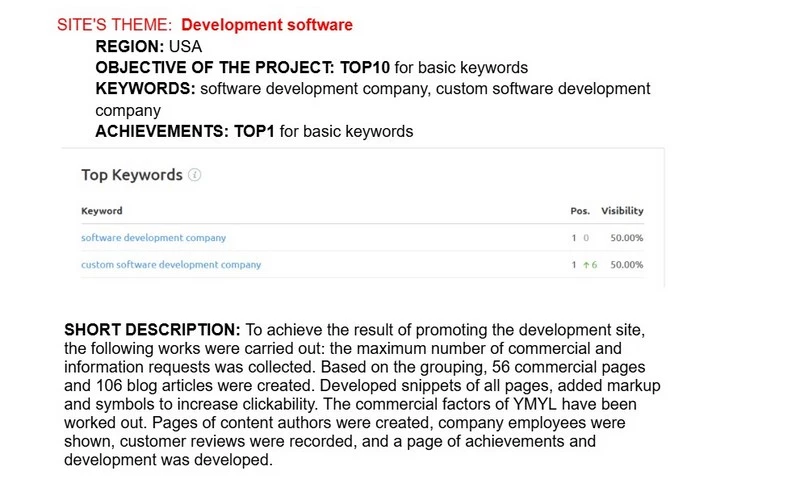
Task: Select the Keyword column header
Action: [102, 211]
